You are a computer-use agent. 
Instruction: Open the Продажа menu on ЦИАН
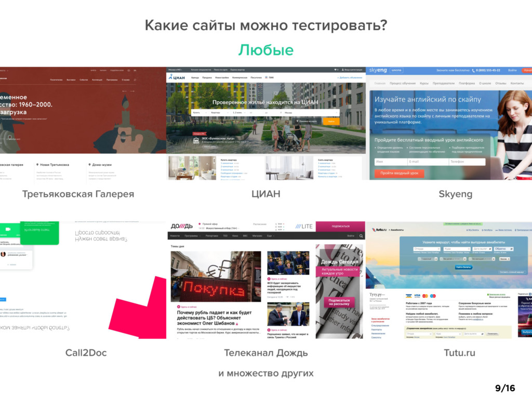pyautogui.click(x=207, y=78)
